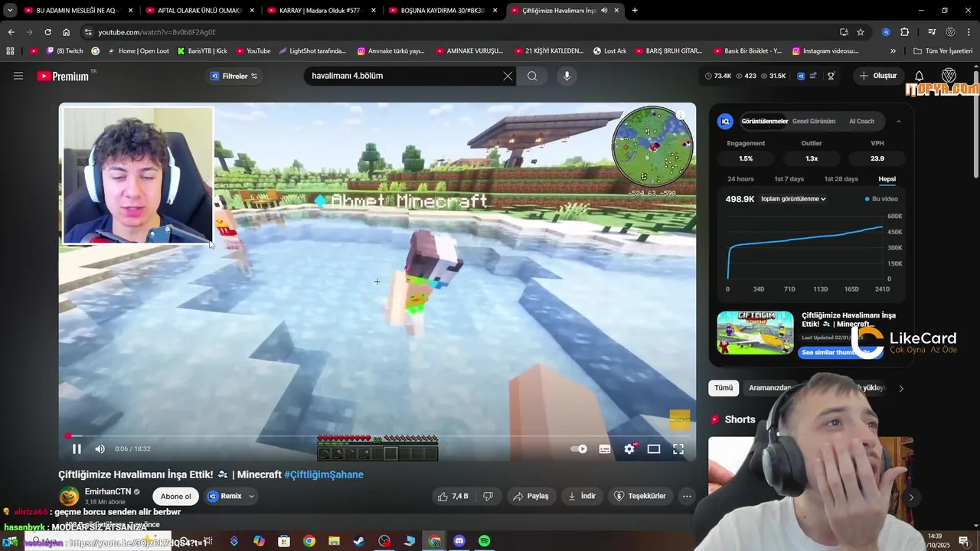Click the video progress bar
This screenshot has width=980, height=551.
[x=377, y=436]
